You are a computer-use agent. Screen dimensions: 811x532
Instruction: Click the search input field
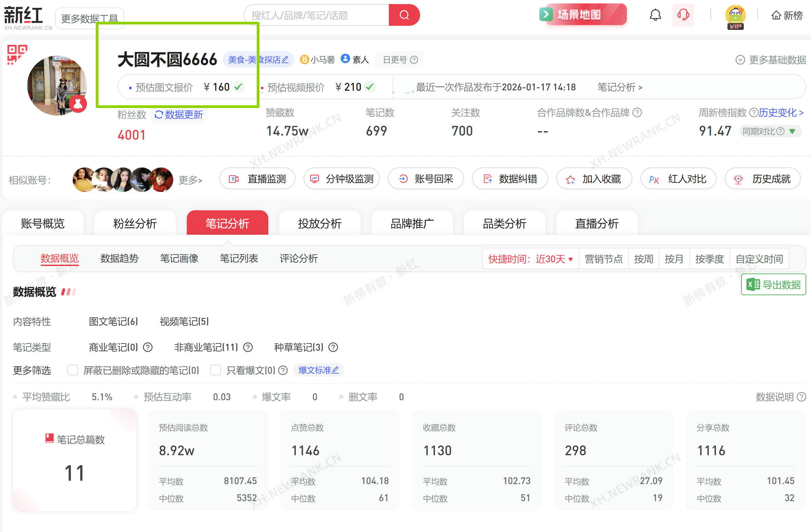tap(317, 15)
